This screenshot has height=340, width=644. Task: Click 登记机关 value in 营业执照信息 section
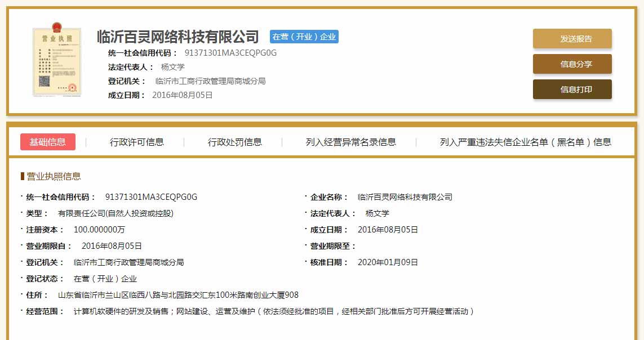128,262
